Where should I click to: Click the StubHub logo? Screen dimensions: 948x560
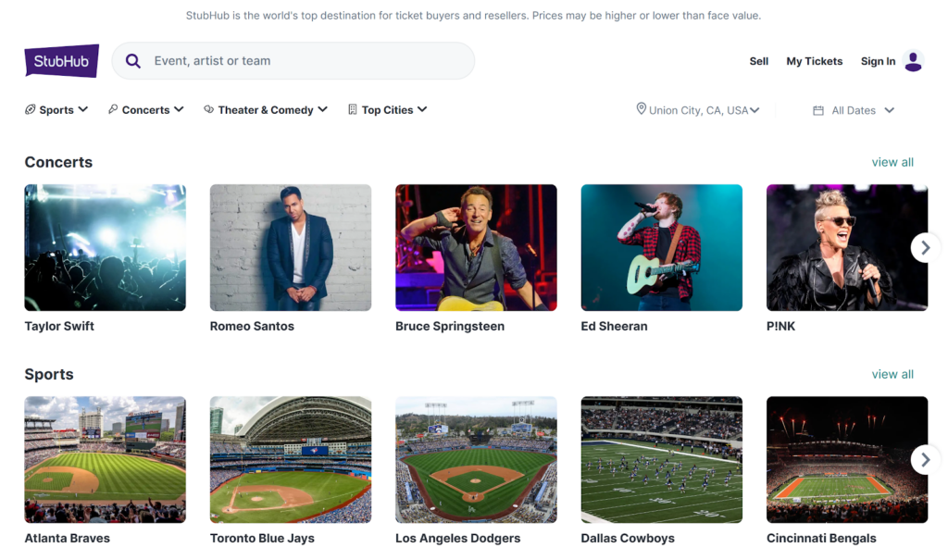(x=60, y=61)
